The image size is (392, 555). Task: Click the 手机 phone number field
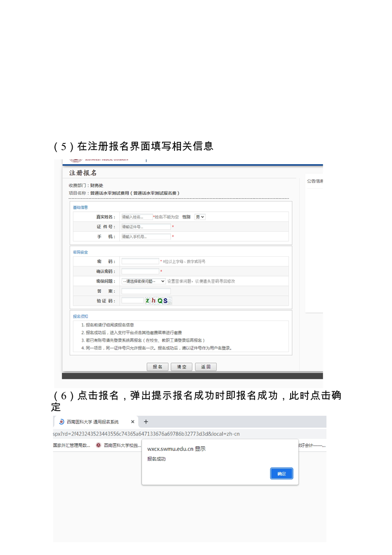[145, 236]
